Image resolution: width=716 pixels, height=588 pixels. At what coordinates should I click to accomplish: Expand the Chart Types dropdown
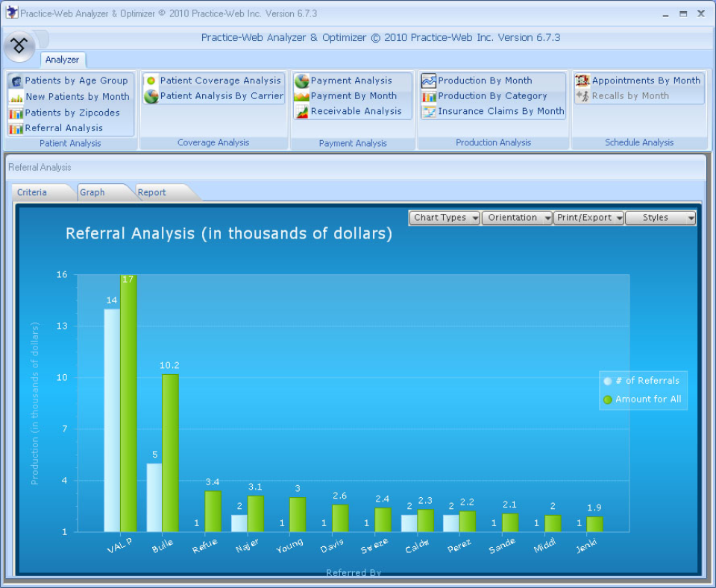pos(445,218)
